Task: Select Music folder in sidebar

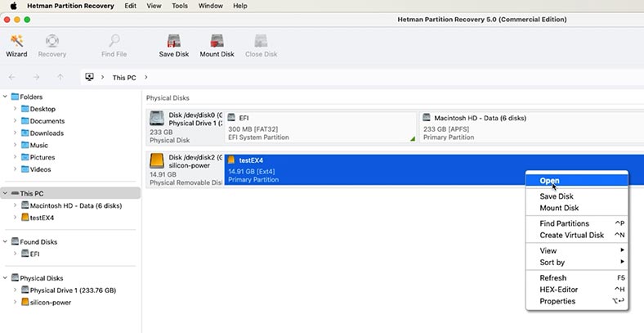Action: [x=38, y=145]
